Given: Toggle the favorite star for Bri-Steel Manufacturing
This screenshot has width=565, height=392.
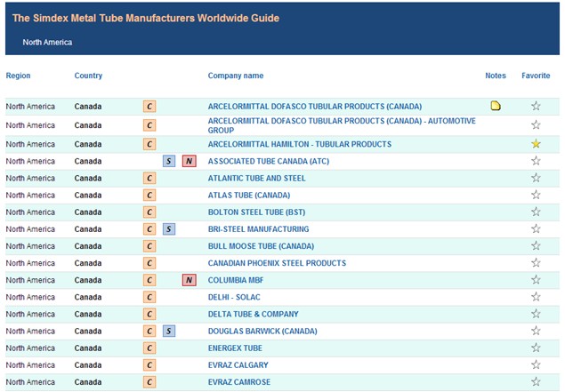Looking at the screenshot, I should 536,228.
